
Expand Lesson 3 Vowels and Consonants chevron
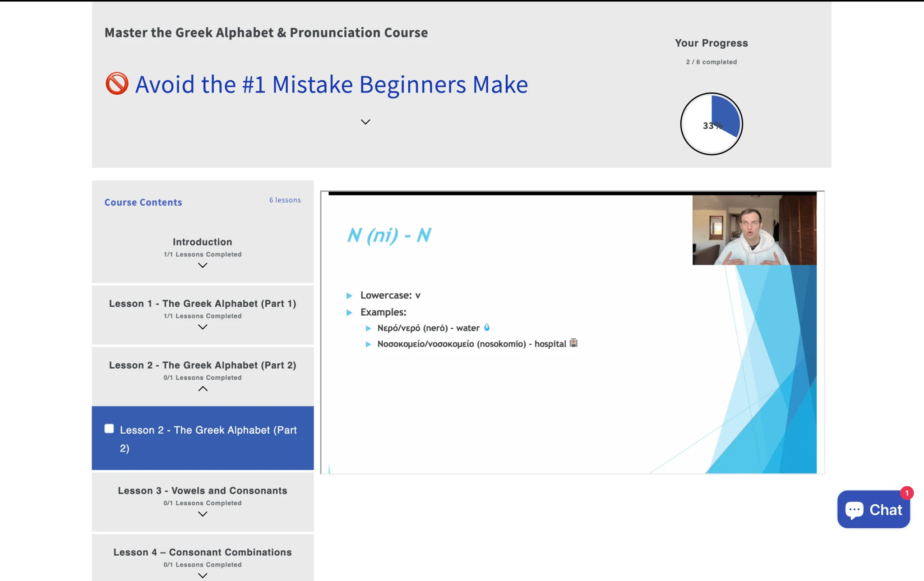[x=203, y=514]
